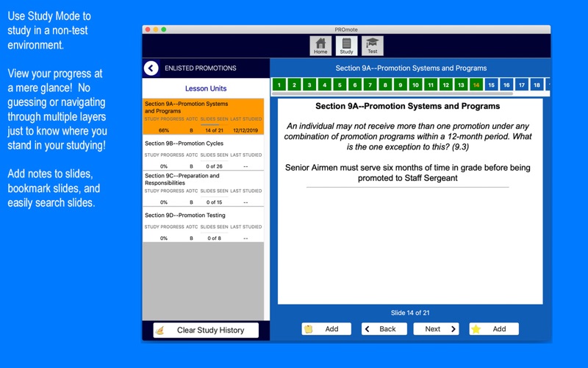Image resolution: width=588 pixels, height=368 pixels.
Task: Click the slide question text in italics
Action: (408, 136)
